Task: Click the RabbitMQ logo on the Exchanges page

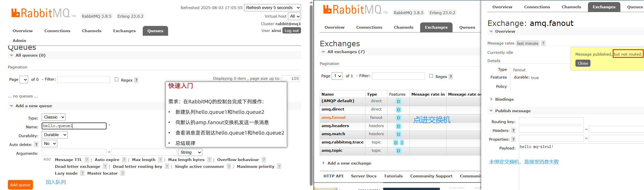Action: (355, 10)
